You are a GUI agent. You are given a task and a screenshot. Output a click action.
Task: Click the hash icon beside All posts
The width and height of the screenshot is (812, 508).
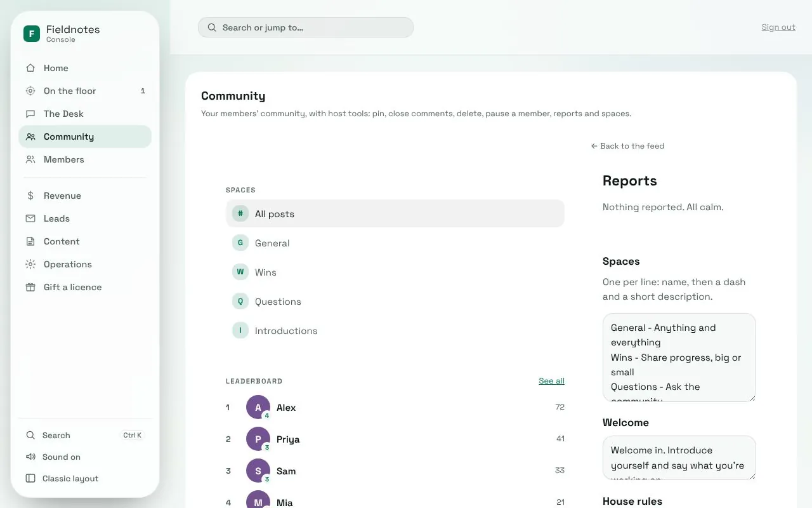(x=240, y=213)
